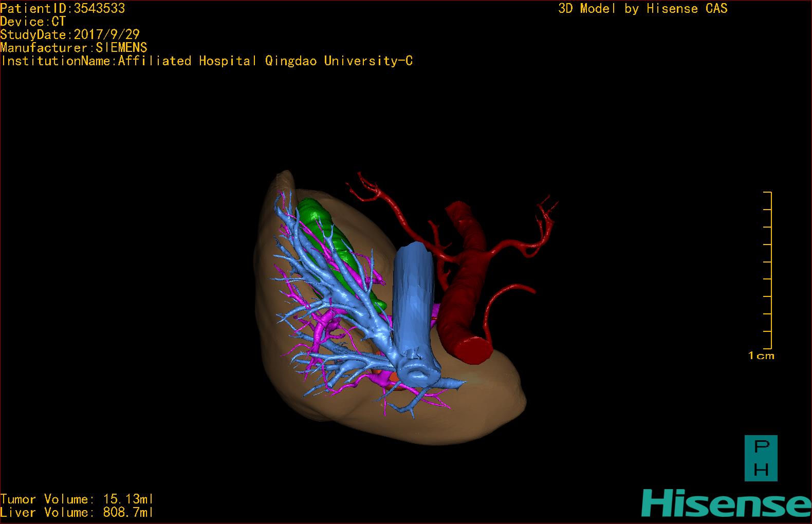Click the Manufacturer:SIEMENS text
Screen dimensions: 812x524
74,48
